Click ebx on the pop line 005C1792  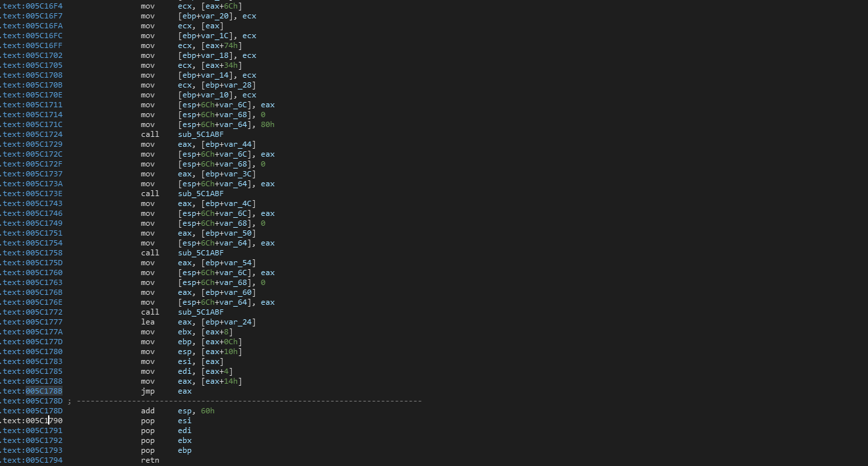pyautogui.click(x=184, y=440)
